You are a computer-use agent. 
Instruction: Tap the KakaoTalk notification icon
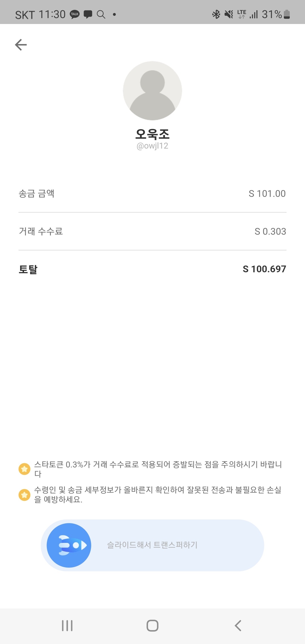pos(75,14)
